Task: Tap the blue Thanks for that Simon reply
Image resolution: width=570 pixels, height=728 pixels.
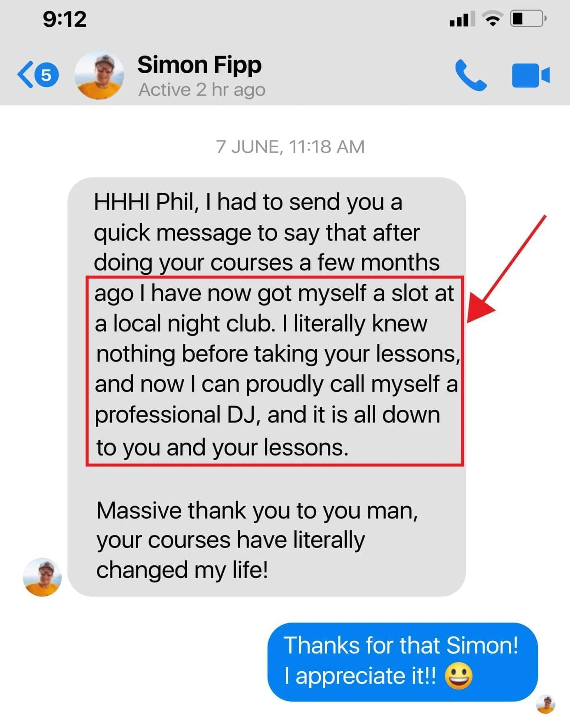Action: tap(402, 661)
